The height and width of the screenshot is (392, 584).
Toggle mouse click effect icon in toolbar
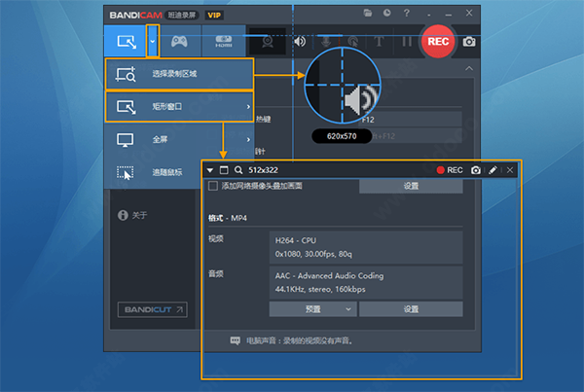352,41
